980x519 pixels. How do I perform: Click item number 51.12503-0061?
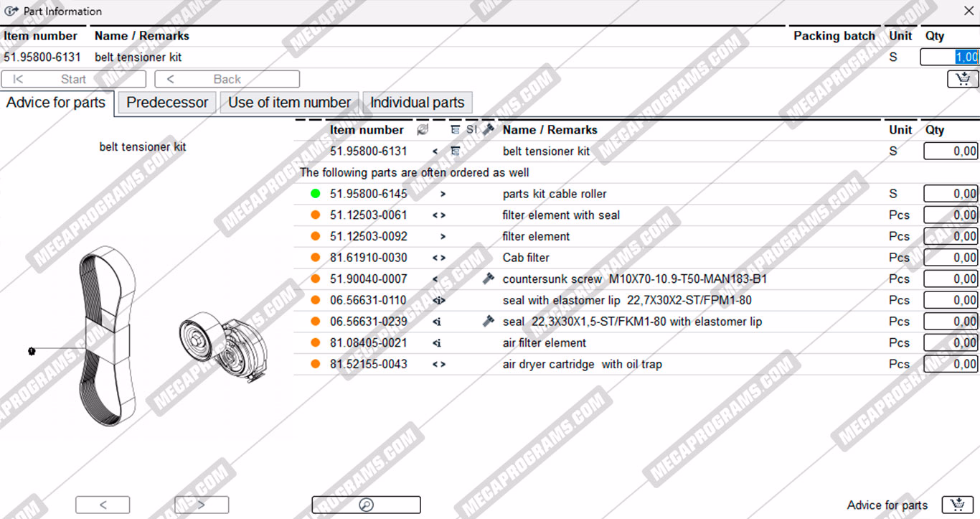pyautogui.click(x=369, y=215)
